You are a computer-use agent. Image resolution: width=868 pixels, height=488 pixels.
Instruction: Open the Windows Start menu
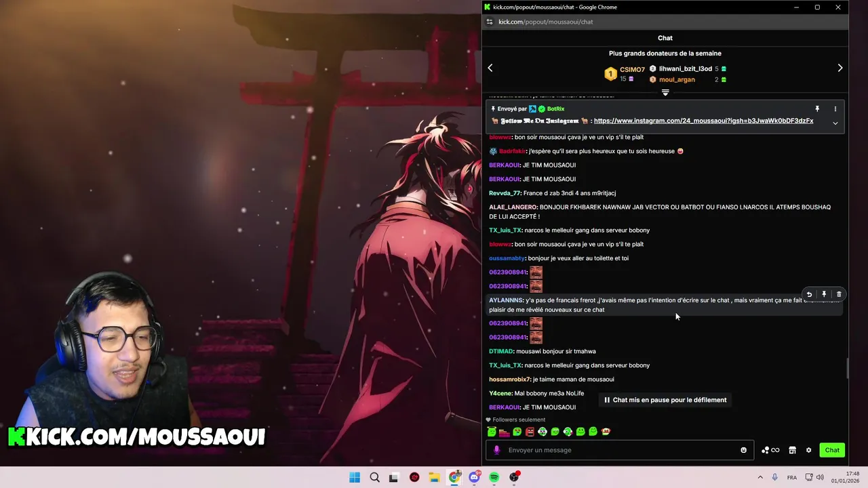tap(355, 477)
